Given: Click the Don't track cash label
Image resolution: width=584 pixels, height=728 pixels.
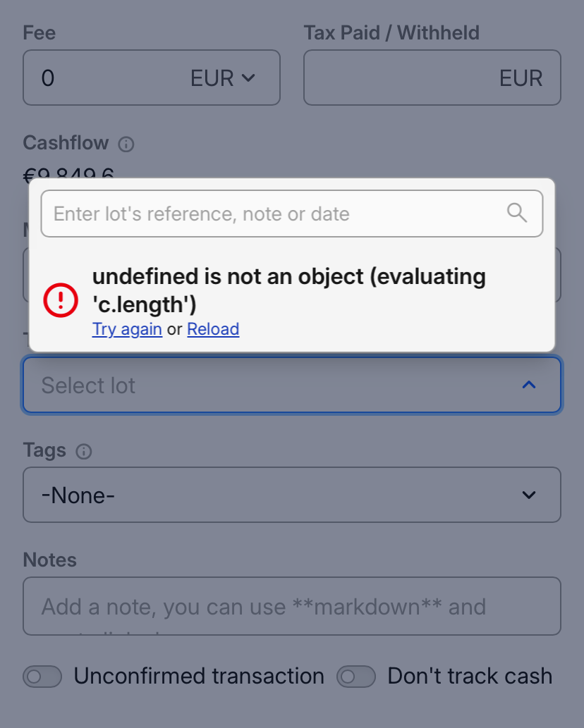Looking at the screenshot, I should [x=470, y=677].
